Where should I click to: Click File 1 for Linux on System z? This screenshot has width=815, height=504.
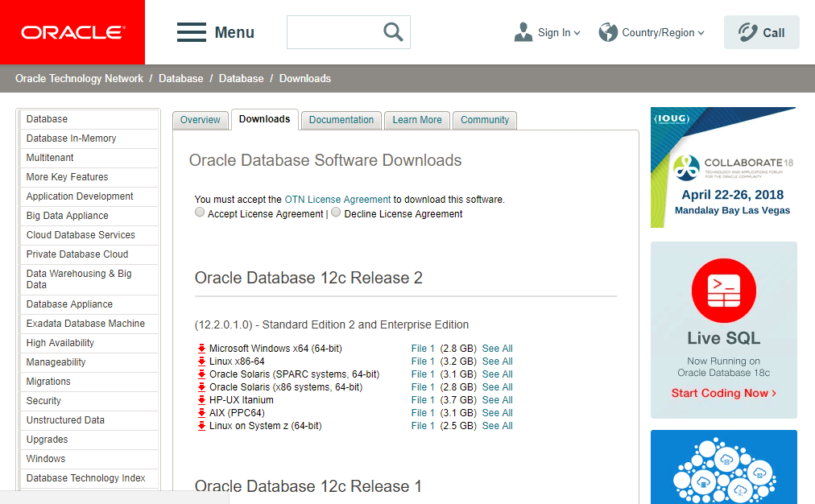pos(423,426)
